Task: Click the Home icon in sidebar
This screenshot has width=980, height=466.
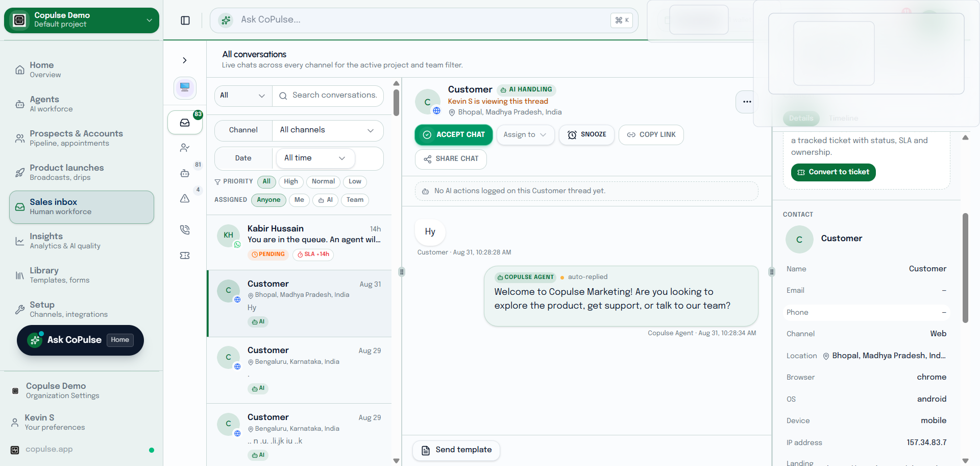Action: (x=20, y=70)
